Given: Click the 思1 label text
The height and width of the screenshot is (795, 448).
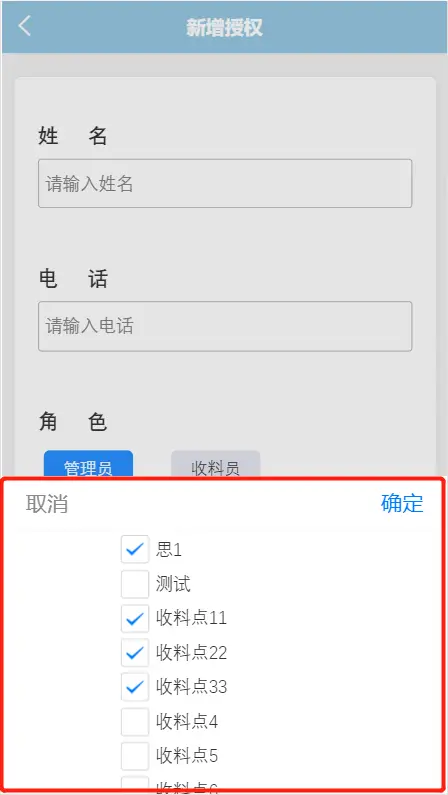Looking at the screenshot, I should (x=169, y=550).
